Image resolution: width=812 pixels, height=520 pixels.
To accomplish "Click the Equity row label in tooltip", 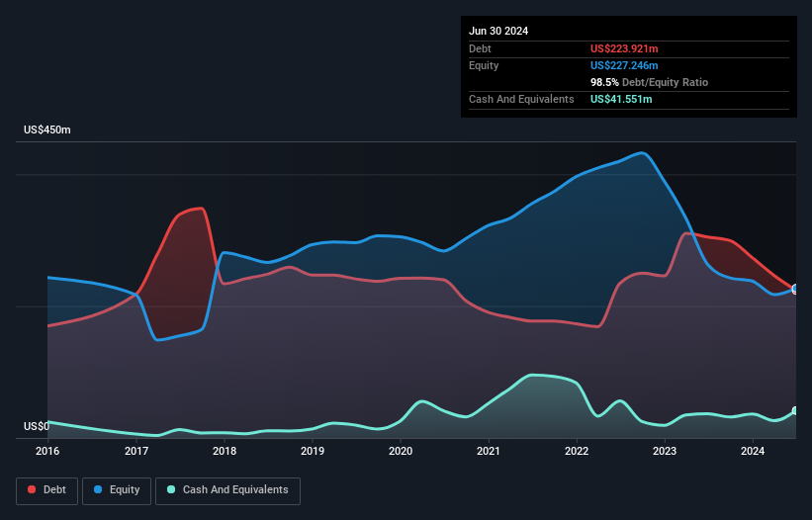I will point(484,65).
